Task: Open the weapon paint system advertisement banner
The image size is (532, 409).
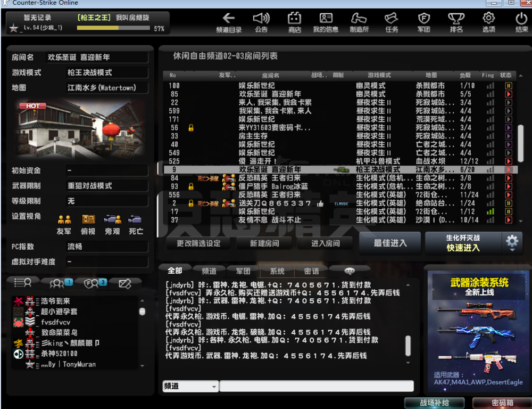Action: (x=478, y=331)
